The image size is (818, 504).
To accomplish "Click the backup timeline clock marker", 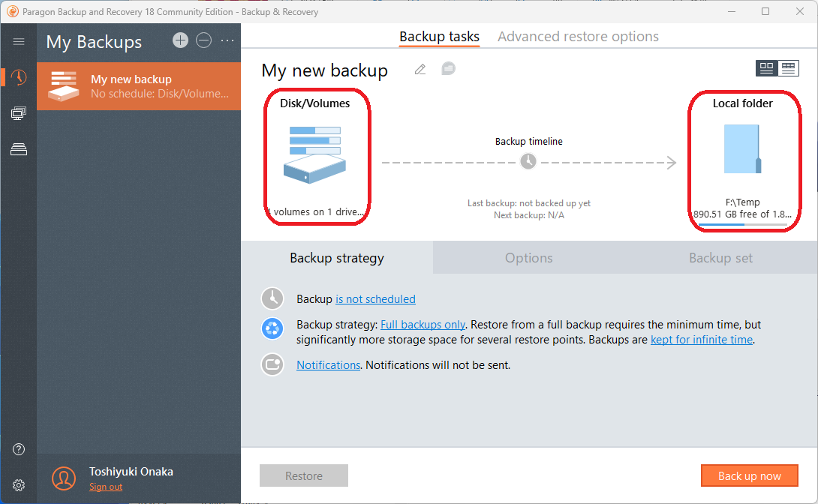I will [528, 161].
